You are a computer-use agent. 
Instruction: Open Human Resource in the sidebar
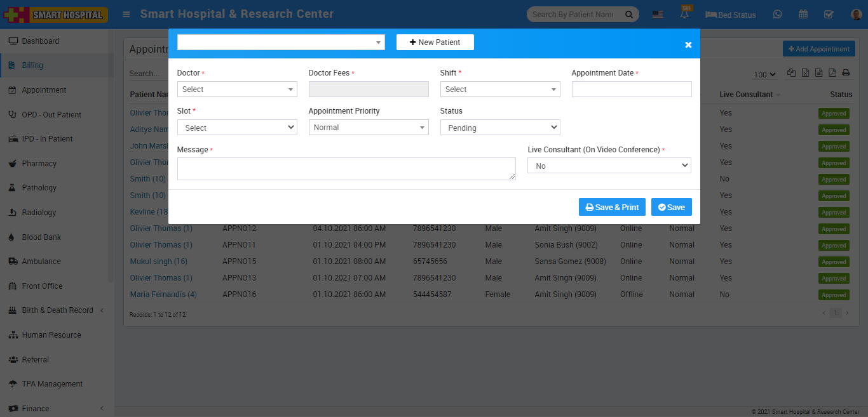[x=51, y=335]
